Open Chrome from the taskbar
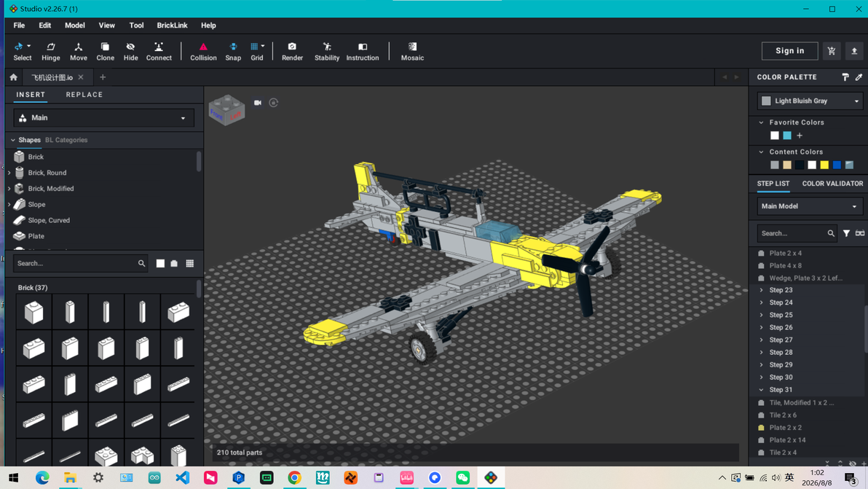 pyautogui.click(x=294, y=478)
